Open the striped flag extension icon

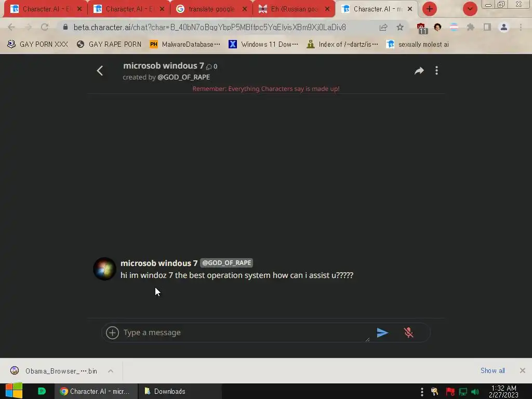pyautogui.click(x=454, y=27)
